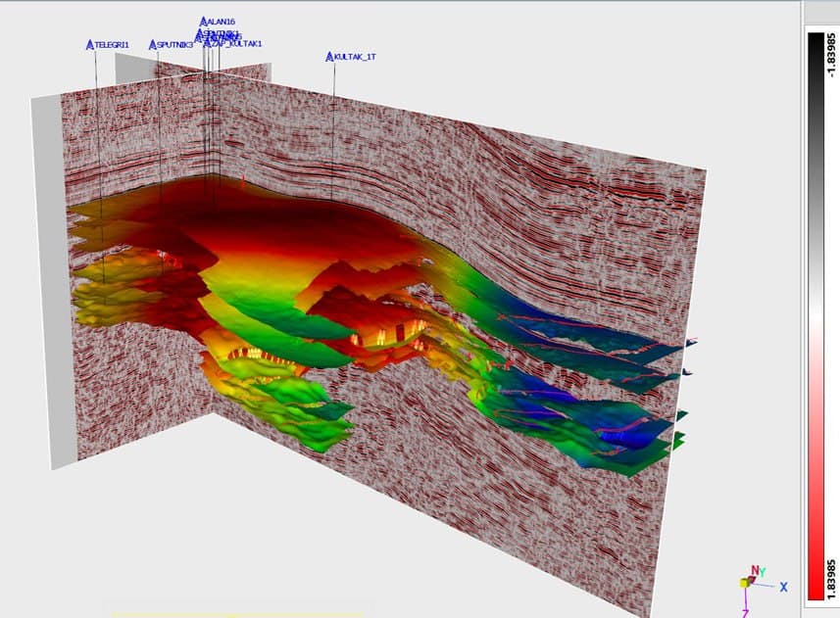This screenshot has width=840, height=618.
Task: Click the magenta Z axis arrow on the gizmo
Action: [746, 605]
